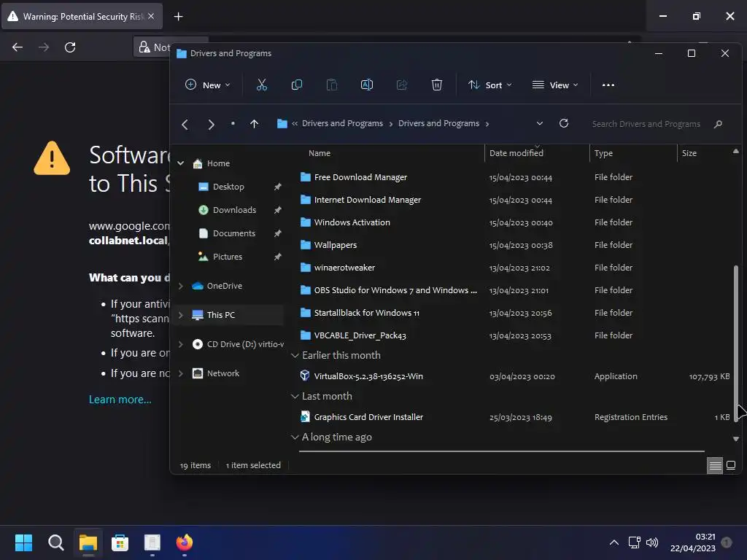Click the Graphics Card Driver registry icon

(305, 416)
